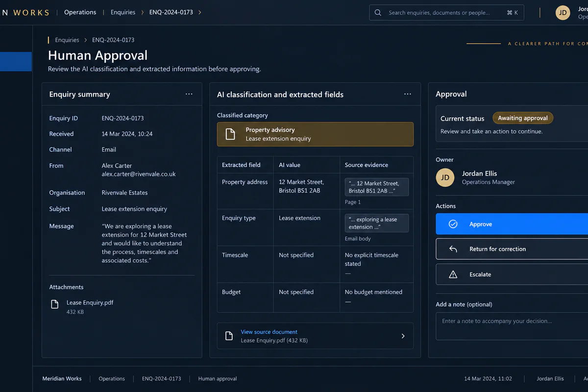Open View source document link
The image size is (588, 392).
click(269, 332)
